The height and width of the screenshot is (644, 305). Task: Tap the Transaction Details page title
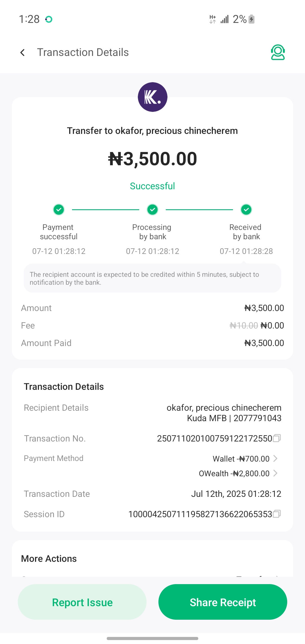tap(83, 53)
